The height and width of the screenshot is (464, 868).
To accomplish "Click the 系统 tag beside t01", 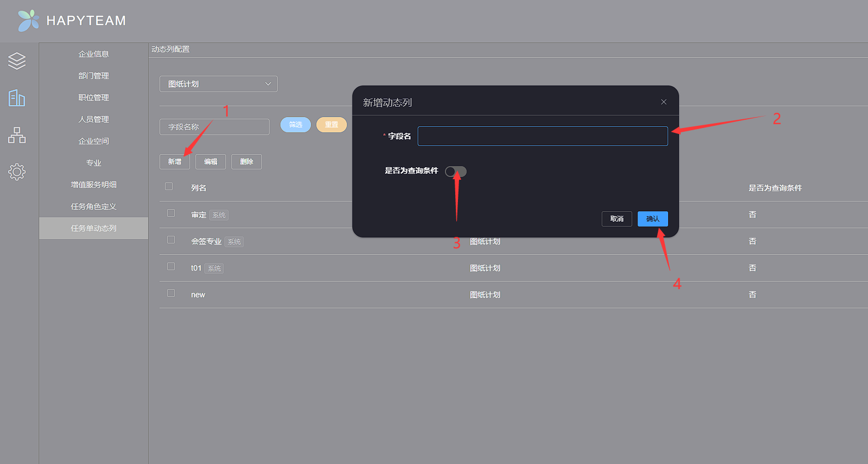I will [x=215, y=268].
